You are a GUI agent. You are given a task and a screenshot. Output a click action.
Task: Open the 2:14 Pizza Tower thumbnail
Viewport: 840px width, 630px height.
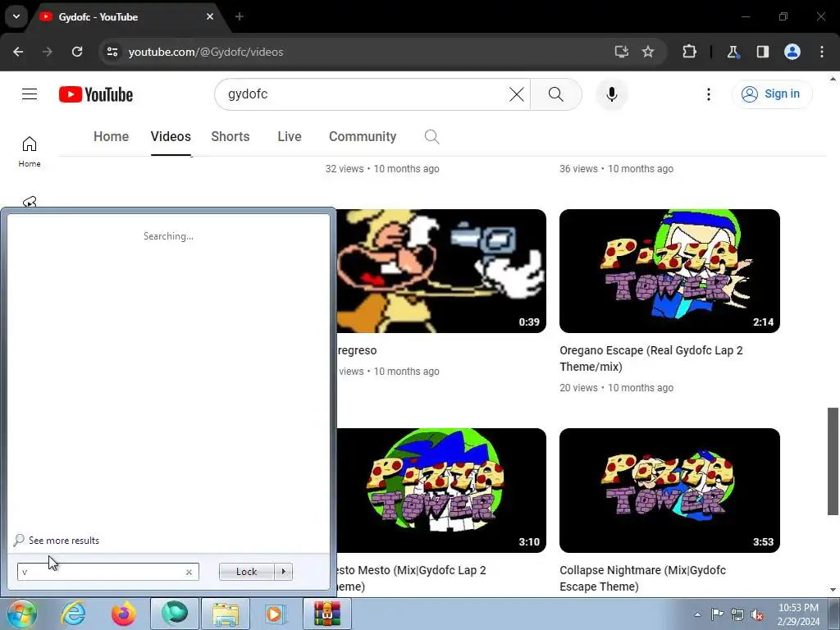tap(669, 271)
